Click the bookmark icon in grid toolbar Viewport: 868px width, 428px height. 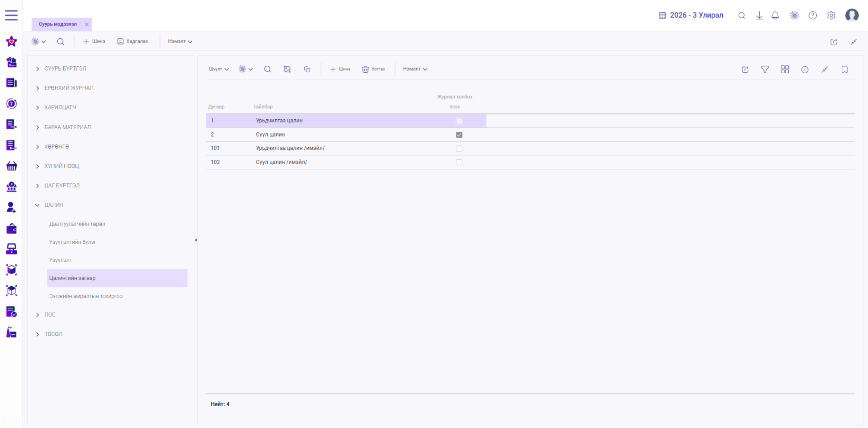pyautogui.click(x=844, y=69)
